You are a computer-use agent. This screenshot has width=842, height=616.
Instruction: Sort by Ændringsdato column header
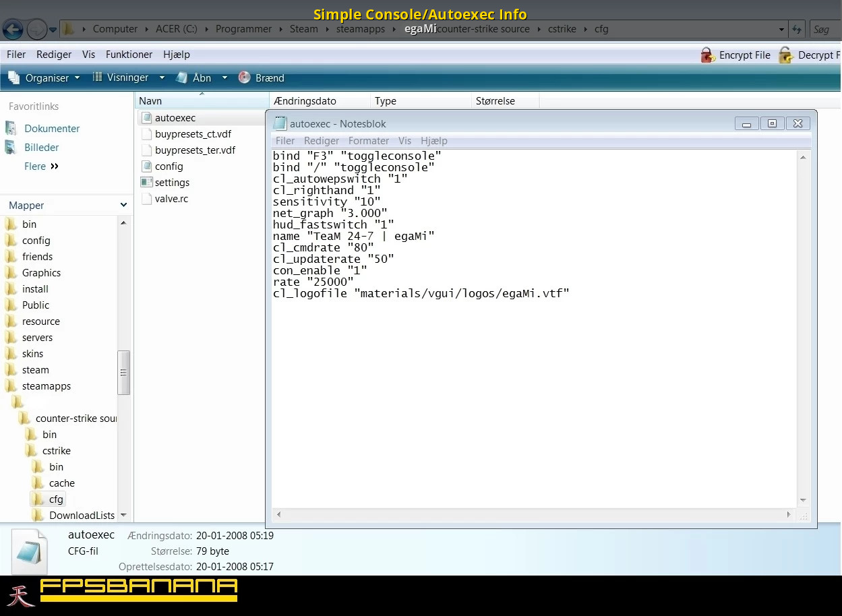pos(305,101)
